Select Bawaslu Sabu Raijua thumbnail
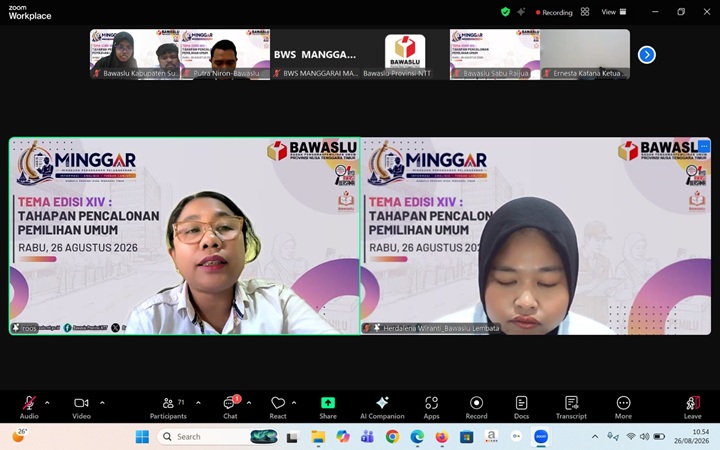This screenshot has width=720, height=450. [x=495, y=54]
